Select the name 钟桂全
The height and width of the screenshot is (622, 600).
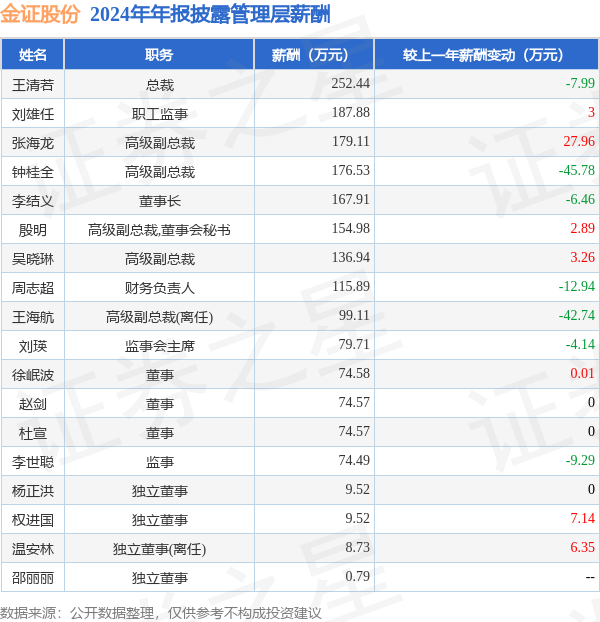[33, 172]
